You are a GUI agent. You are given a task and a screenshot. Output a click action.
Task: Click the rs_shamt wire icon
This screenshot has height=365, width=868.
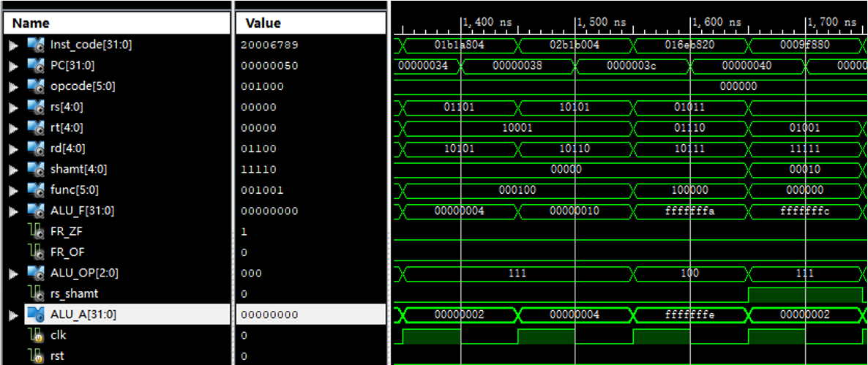pos(37,293)
